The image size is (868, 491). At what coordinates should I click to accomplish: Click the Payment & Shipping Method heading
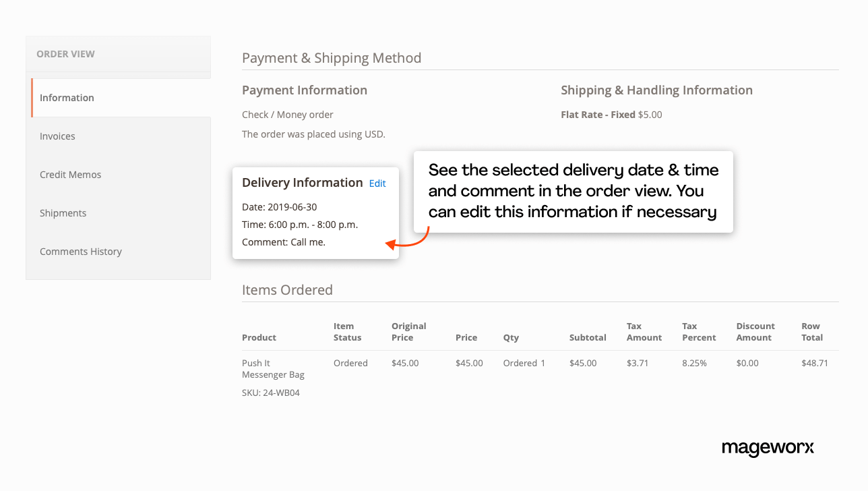pyautogui.click(x=332, y=58)
